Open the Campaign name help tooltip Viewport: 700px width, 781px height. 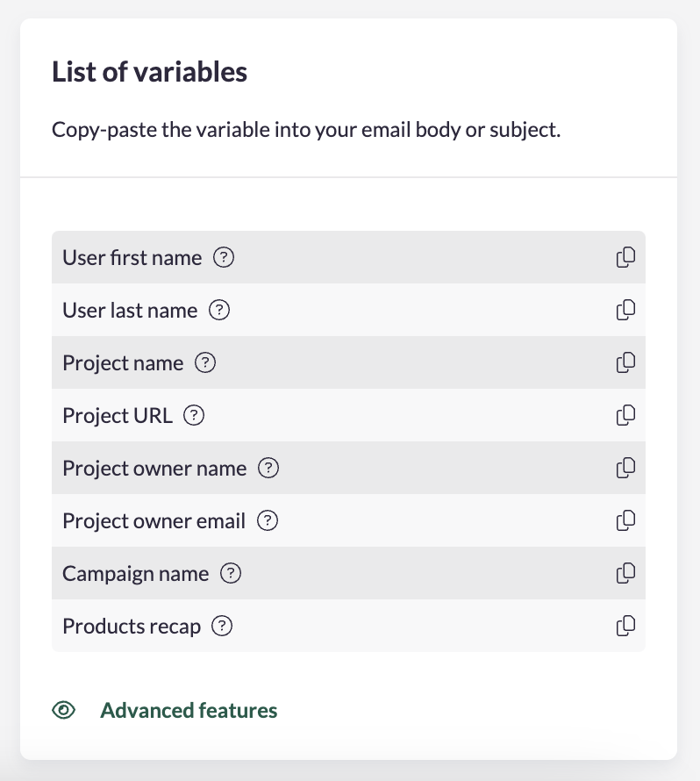tap(231, 574)
